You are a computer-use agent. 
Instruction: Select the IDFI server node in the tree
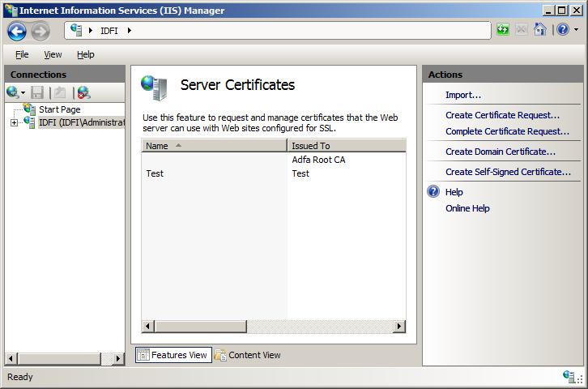(x=82, y=122)
